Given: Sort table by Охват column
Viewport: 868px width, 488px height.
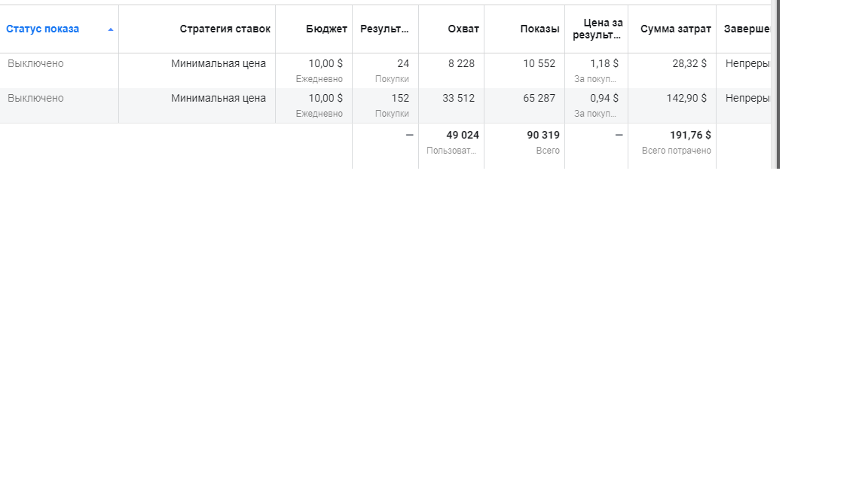Looking at the screenshot, I should point(463,29).
